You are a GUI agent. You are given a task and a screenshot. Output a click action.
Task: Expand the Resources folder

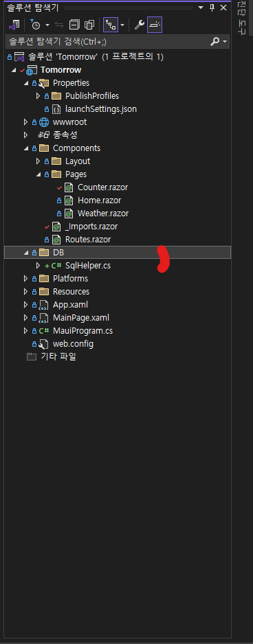(26, 292)
